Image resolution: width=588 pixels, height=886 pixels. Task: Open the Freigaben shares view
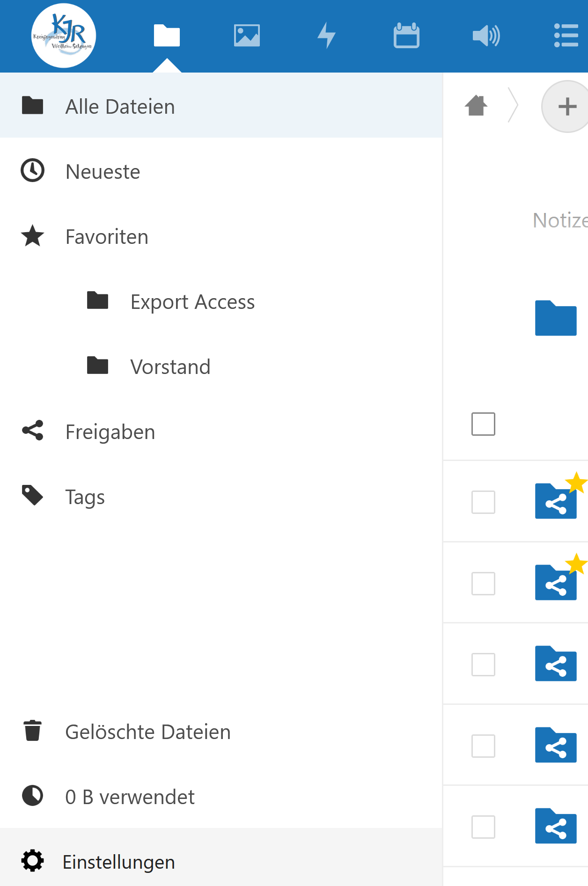click(110, 432)
